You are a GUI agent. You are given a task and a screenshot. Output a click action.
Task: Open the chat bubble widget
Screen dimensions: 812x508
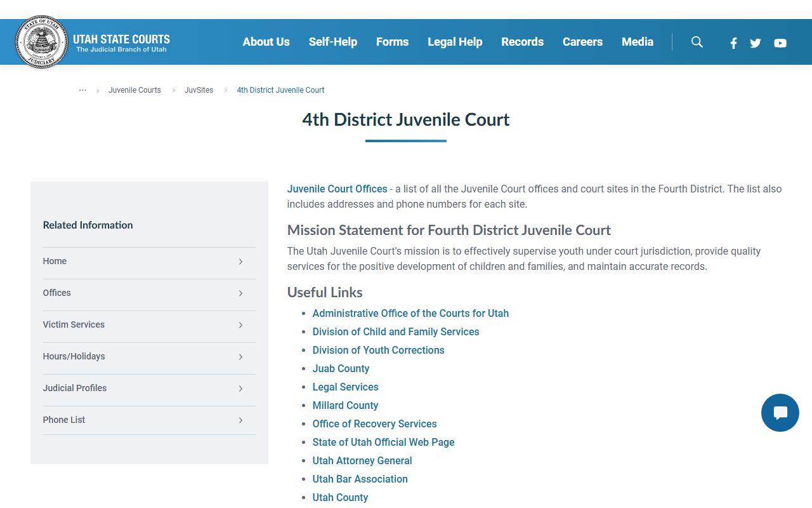coord(780,413)
